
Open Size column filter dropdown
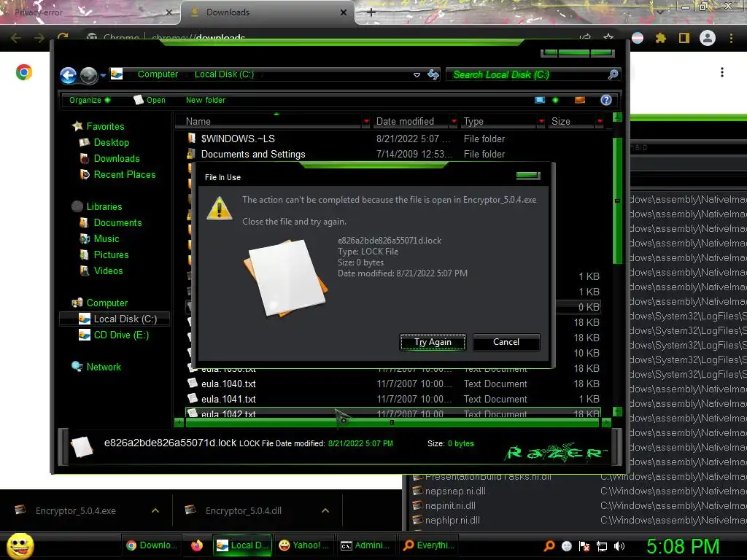tap(600, 122)
